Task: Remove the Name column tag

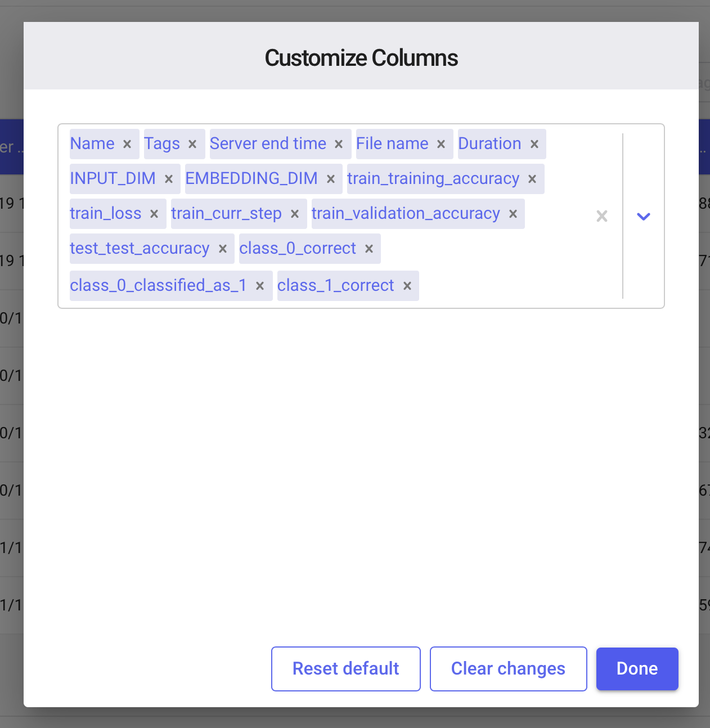Action: (x=127, y=144)
